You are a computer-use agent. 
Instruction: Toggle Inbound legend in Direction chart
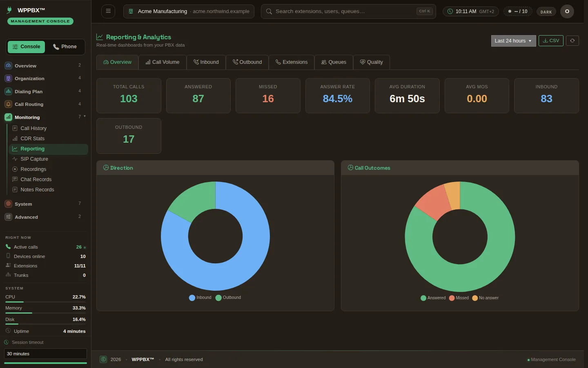[x=200, y=298]
